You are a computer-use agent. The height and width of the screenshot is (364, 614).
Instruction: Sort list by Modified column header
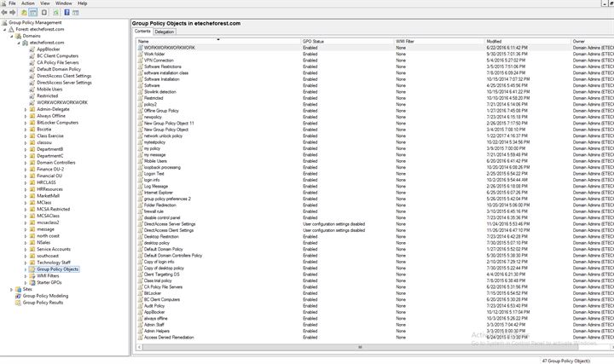point(528,41)
